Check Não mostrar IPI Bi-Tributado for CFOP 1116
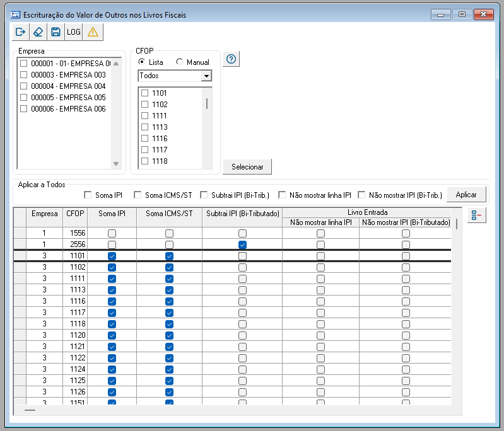504x431 pixels. (x=406, y=301)
